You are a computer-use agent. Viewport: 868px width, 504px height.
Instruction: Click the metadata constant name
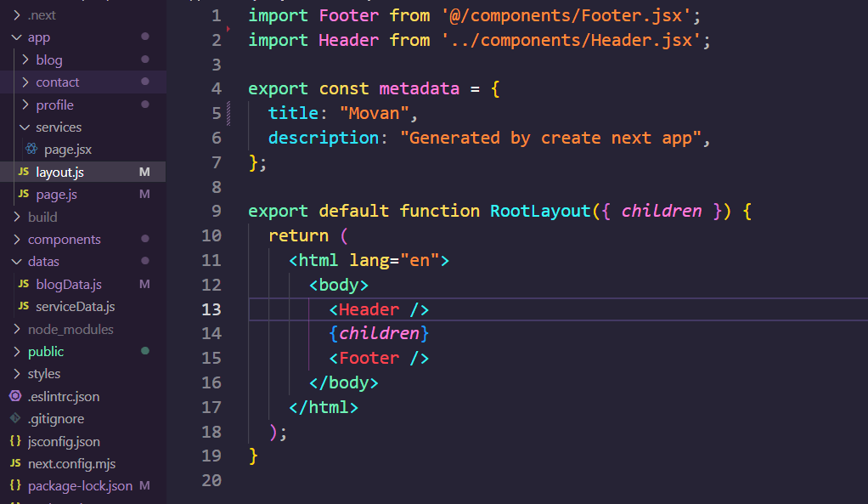tap(419, 88)
